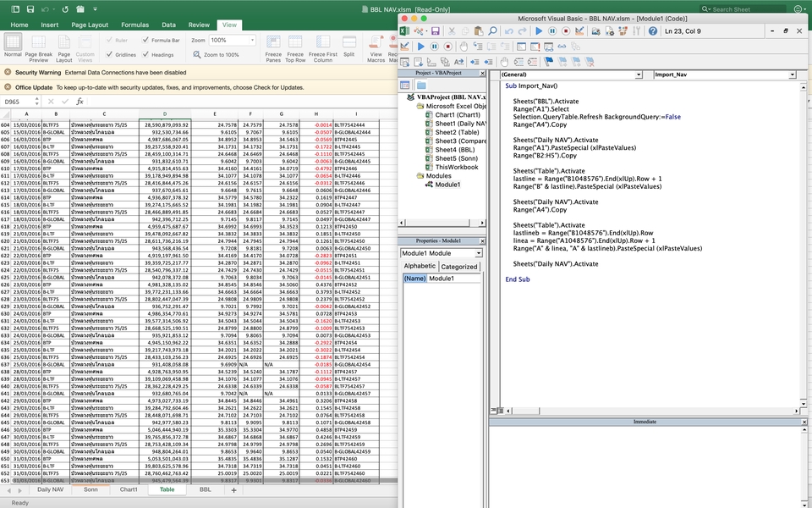Viewport: 812px width, 508px height.
Task: Select ThisWorkbook in the project tree
Action: tap(456, 167)
